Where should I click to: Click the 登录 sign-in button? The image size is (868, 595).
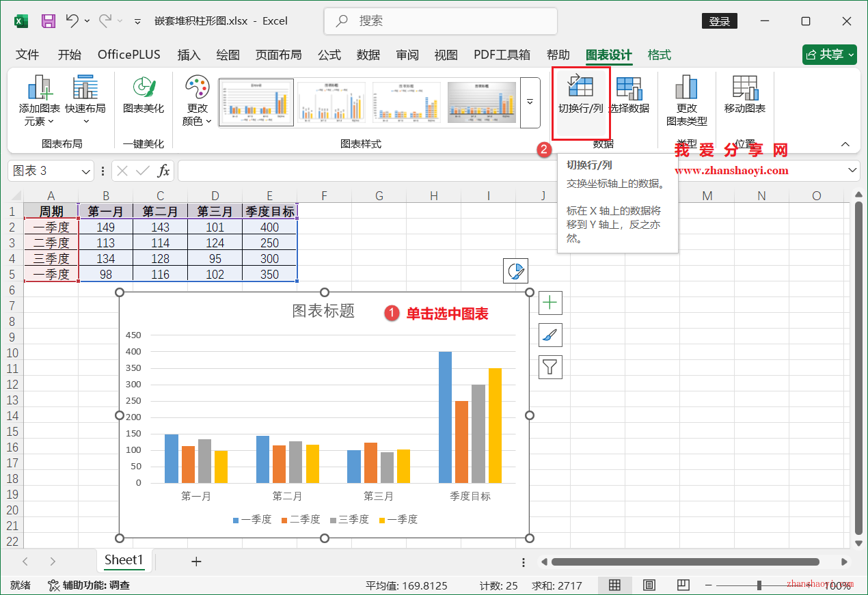click(719, 21)
